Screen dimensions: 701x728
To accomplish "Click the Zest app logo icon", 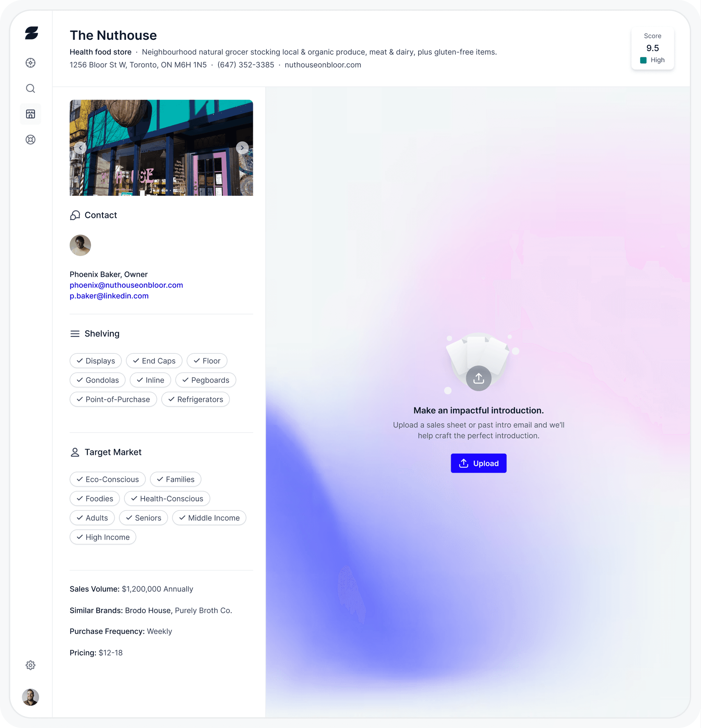I will tap(30, 34).
